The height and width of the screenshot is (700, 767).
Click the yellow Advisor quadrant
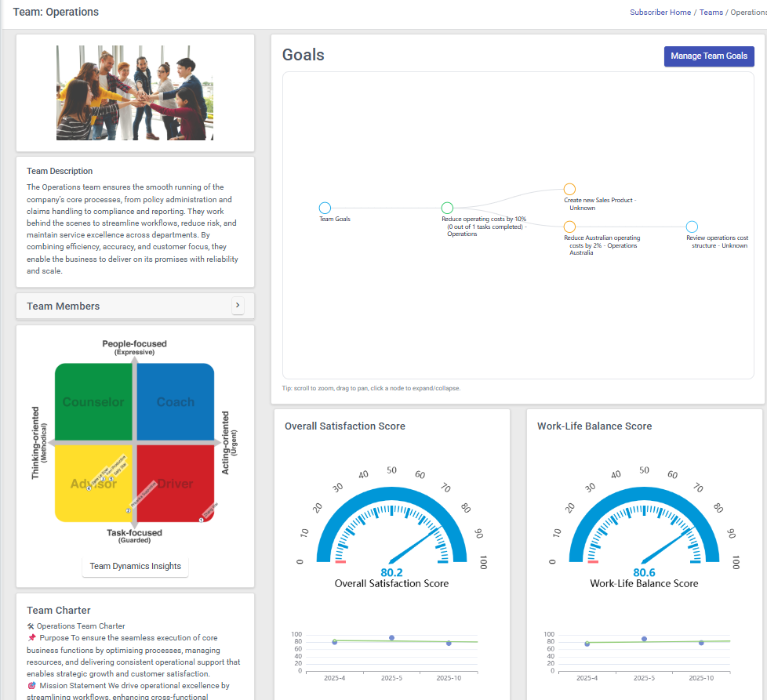click(x=94, y=484)
